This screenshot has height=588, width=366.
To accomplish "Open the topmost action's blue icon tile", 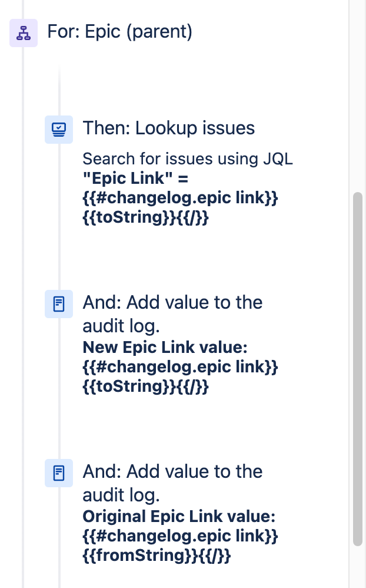I will pos(59,130).
